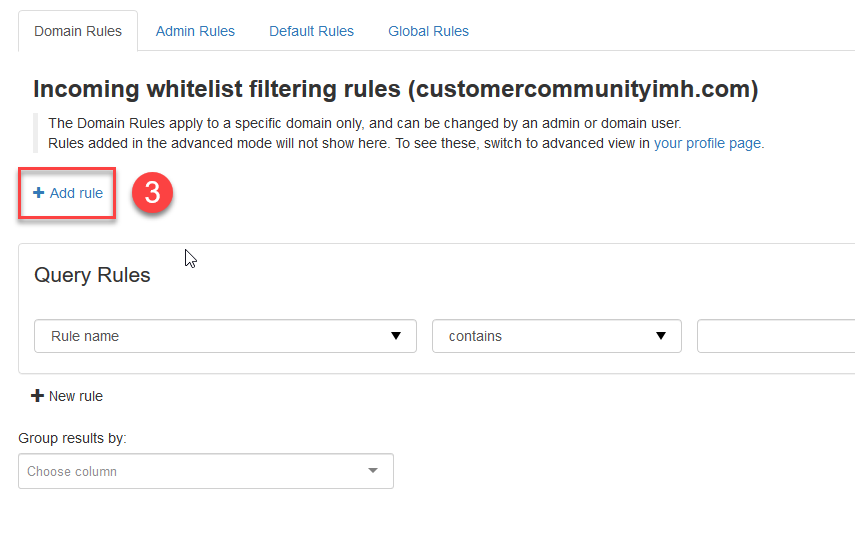Click the arrow on the contains dropdown
Screen dimensions: 855x536
(661, 336)
